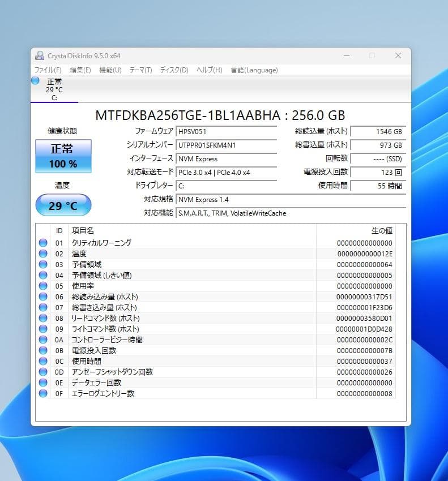Click the rotation rate value ---- (SSD)
Image resolution: width=448 pixels, height=481 pixels.
[x=378, y=159]
